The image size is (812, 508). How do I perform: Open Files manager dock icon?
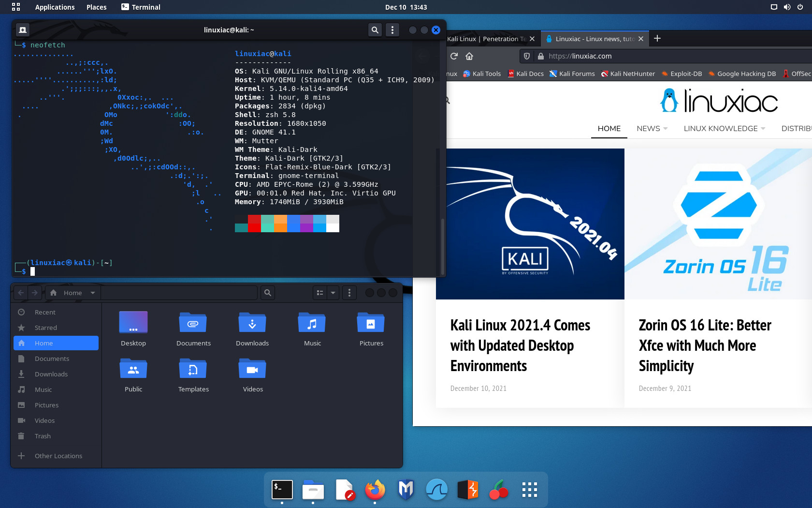(313, 490)
